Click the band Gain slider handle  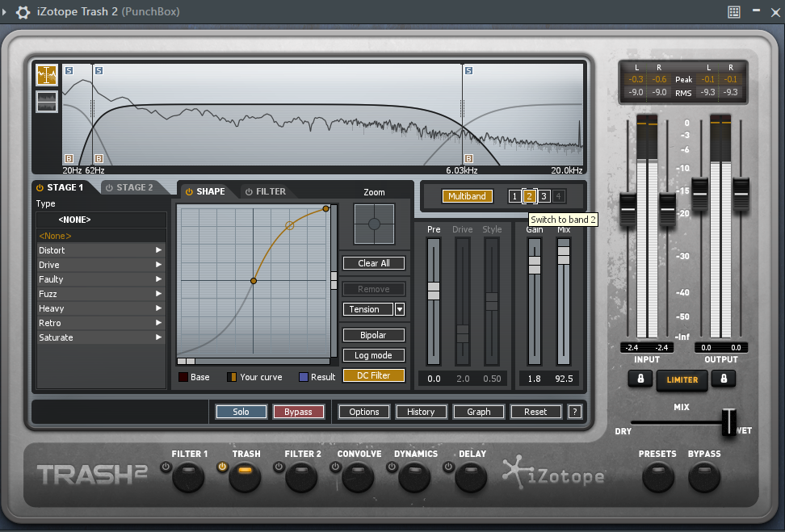click(x=535, y=265)
